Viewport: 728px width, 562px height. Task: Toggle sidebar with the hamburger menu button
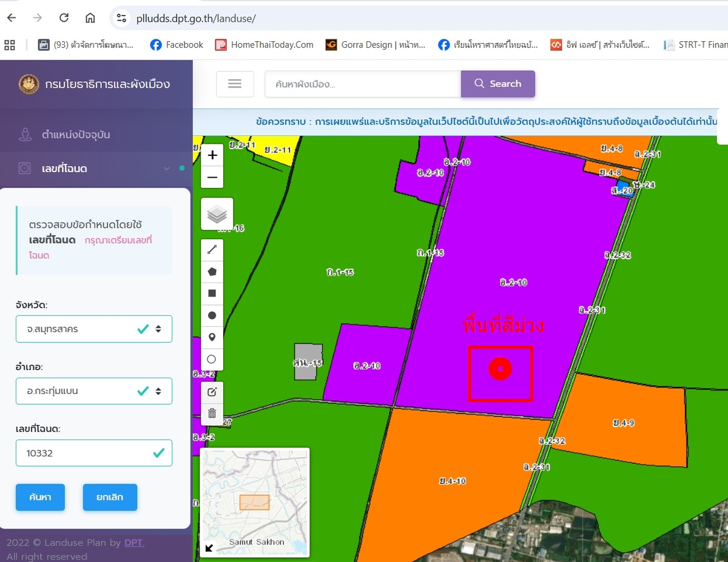235,84
